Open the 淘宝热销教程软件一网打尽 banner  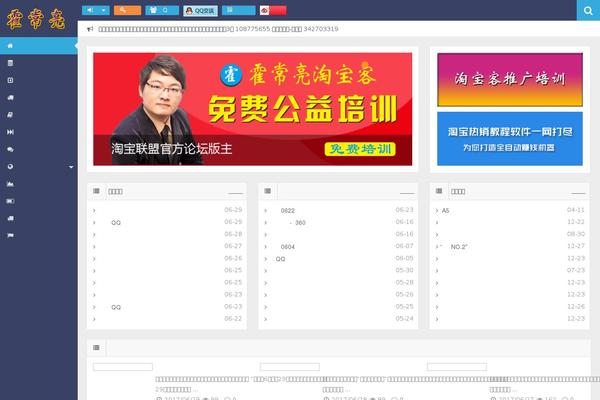(510, 139)
